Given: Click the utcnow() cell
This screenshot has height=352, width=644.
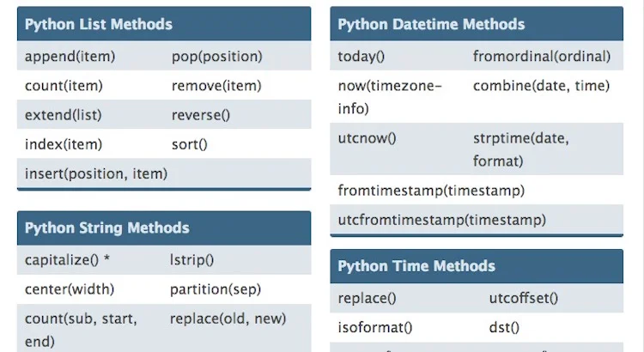Looking at the screenshot, I should (x=367, y=138).
